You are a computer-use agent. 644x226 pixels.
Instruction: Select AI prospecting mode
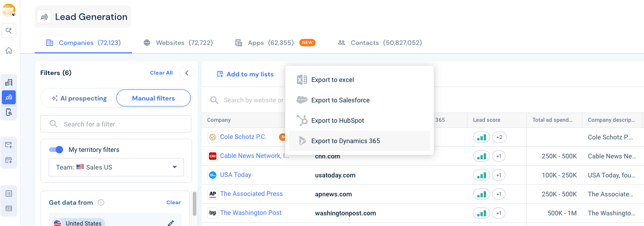coord(79,98)
